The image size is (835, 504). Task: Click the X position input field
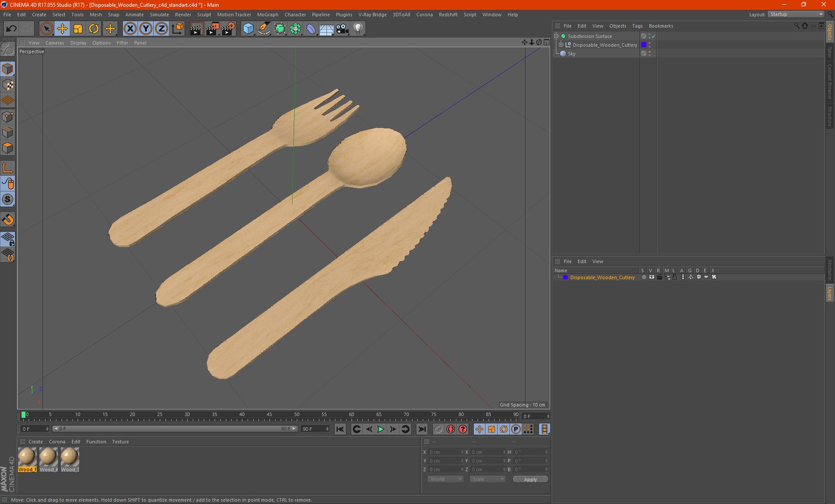click(446, 452)
